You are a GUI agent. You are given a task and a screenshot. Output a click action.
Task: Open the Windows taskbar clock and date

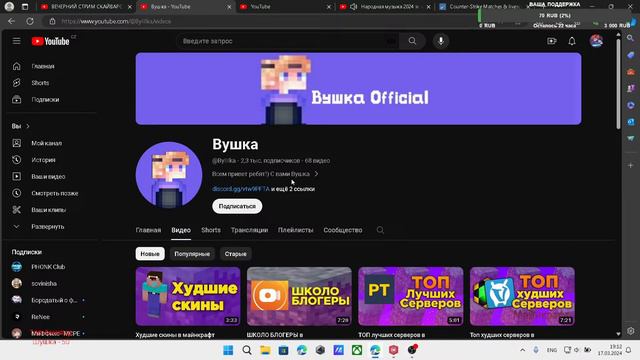click(x=610, y=350)
